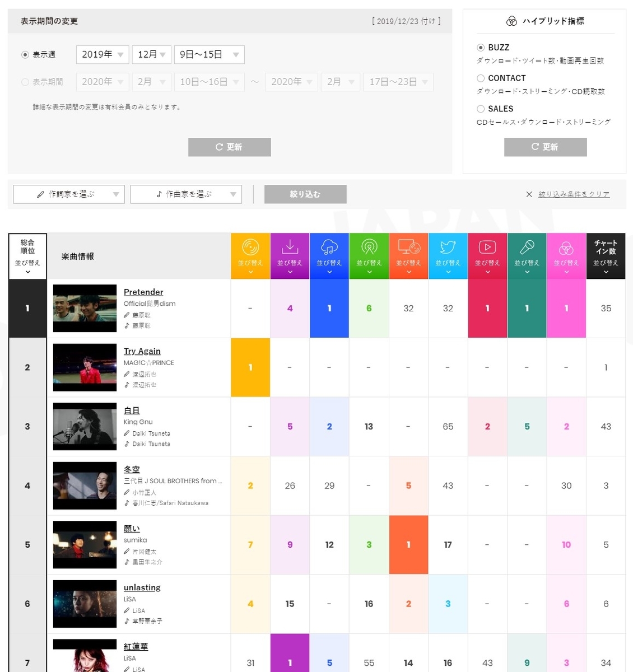633x672 pixels.
Task: Clear filters via 絞り込み条件をクリア link
Action: coord(574,194)
